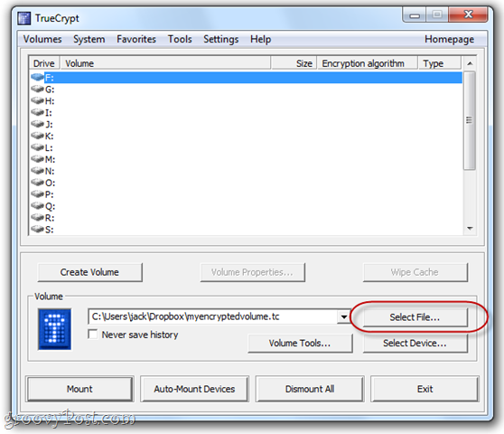This screenshot has width=504, height=434.
Task: Open the Homepage menu link
Action: coord(449,39)
